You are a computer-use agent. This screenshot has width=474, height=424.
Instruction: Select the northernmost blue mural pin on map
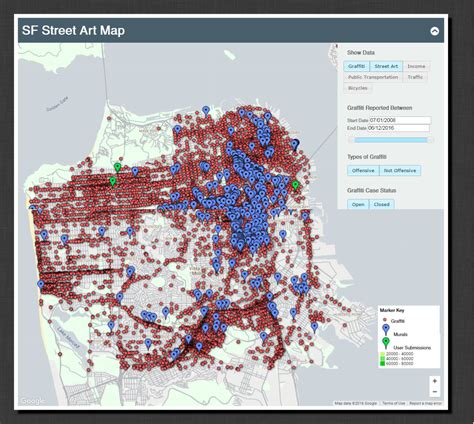[206, 111]
